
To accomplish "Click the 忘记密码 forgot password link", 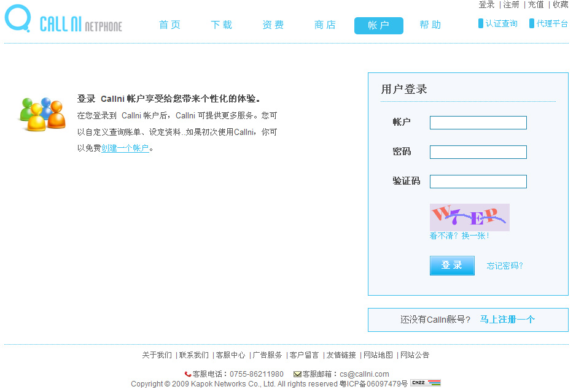I will (x=505, y=266).
